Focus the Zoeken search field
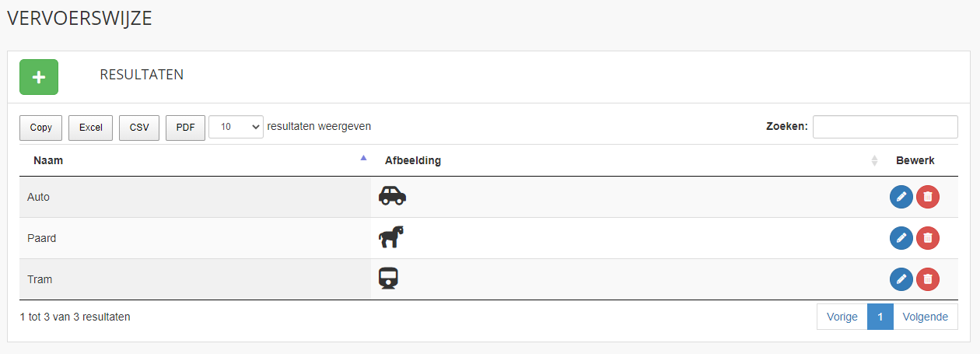This screenshot has width=980, height=354. point(885,127)
